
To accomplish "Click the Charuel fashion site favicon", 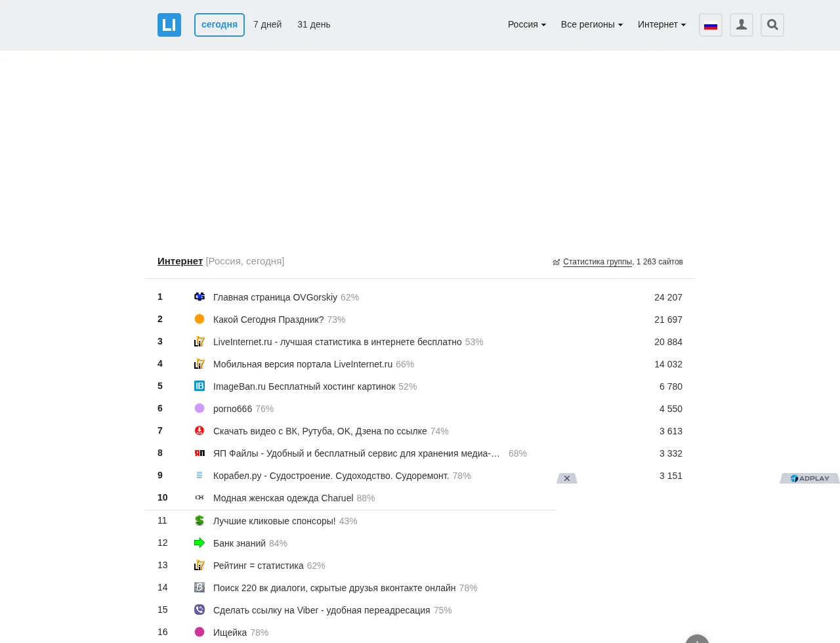I will [199, 497].
